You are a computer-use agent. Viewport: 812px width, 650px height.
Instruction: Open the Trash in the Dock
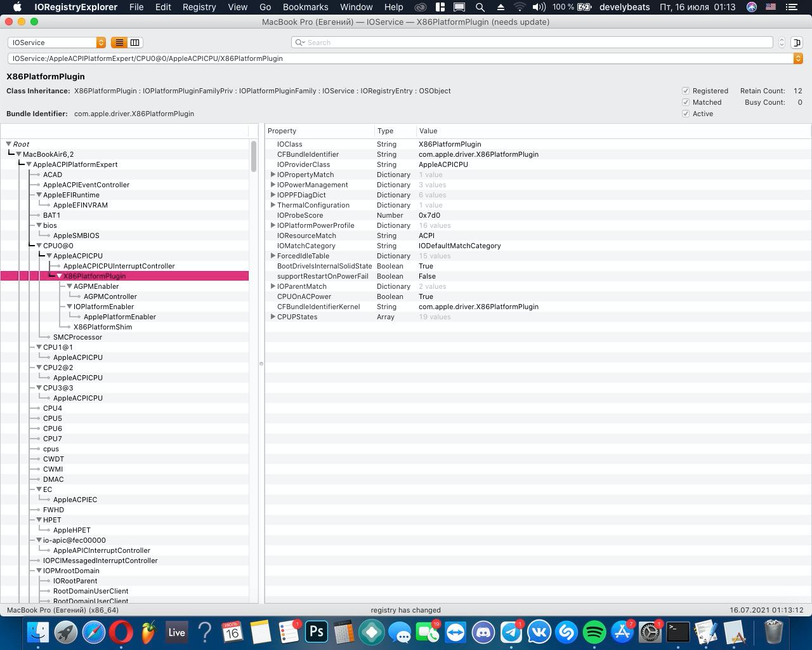[x=773, y=632]
